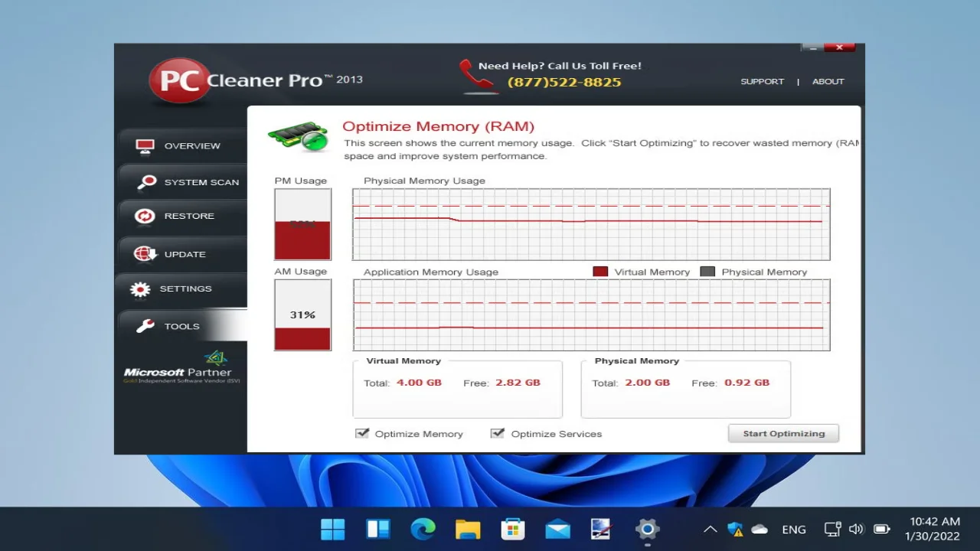The image size is (980, 551).
Task: Show hidden system tray icons
Action: pyautogui.click(x=710, y=529)
